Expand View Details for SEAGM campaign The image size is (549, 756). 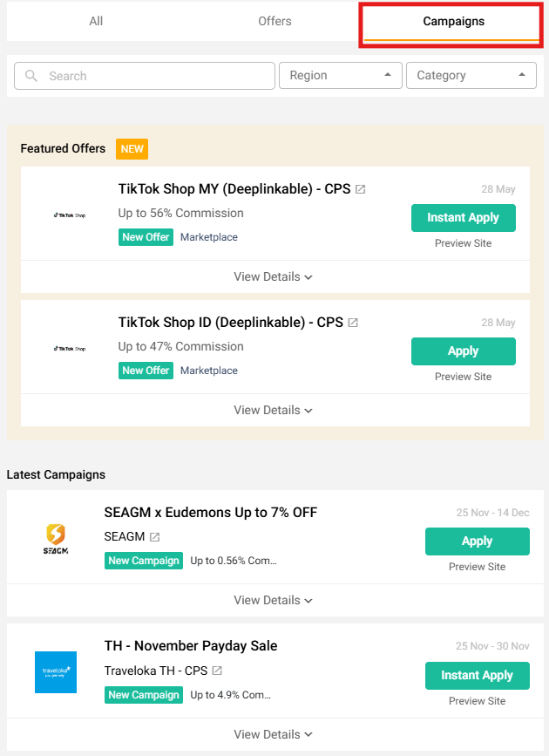point(274,600)
